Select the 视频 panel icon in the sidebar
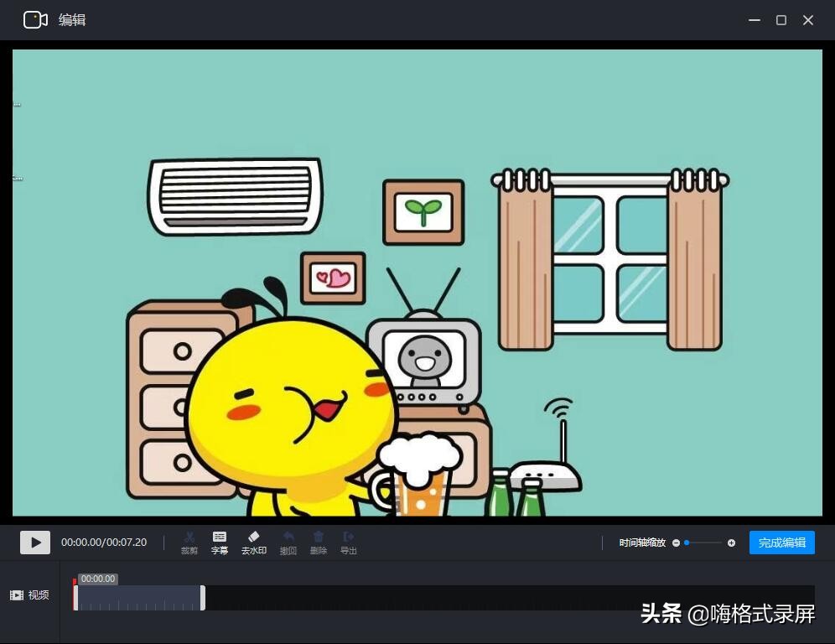 click(15, 595)
